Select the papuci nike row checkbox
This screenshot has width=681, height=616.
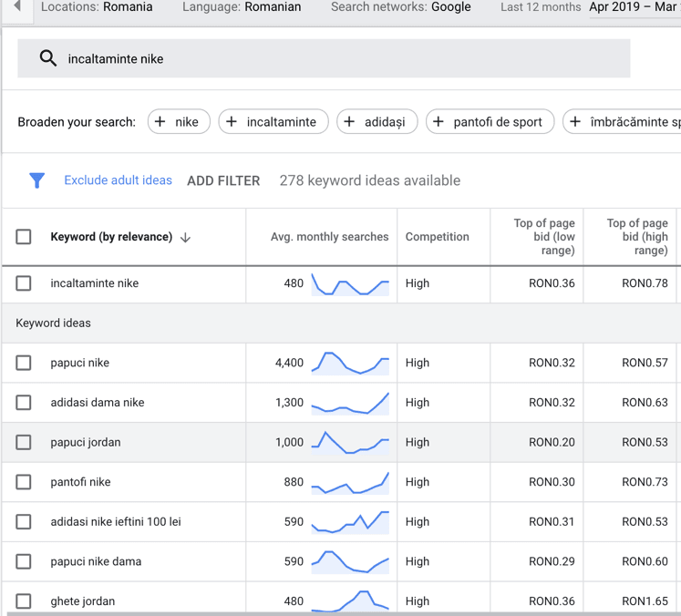coord(24,363)
